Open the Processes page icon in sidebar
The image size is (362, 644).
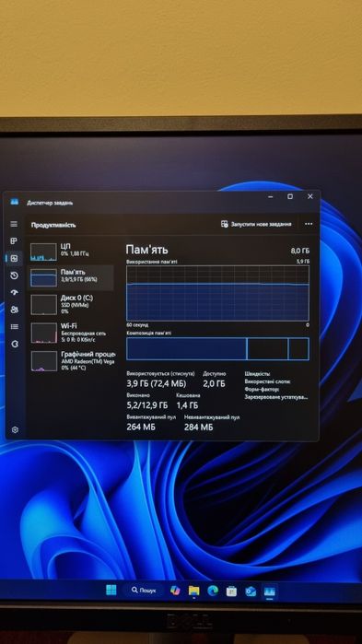[x=14, y=241]
